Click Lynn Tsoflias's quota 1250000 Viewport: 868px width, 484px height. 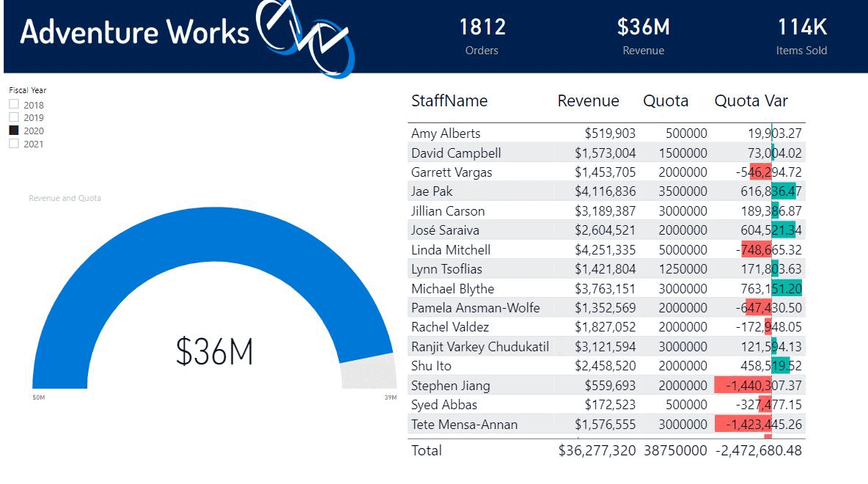click(x=683, y=269)
